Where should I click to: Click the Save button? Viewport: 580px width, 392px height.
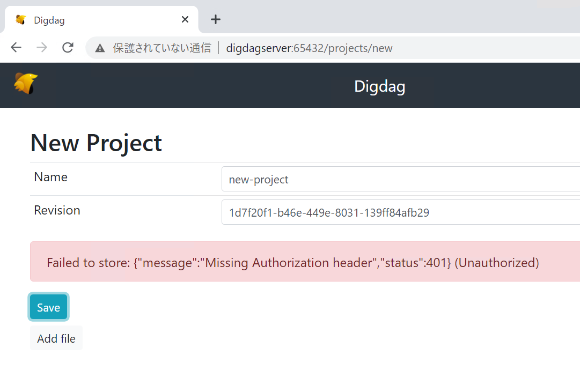48,307
